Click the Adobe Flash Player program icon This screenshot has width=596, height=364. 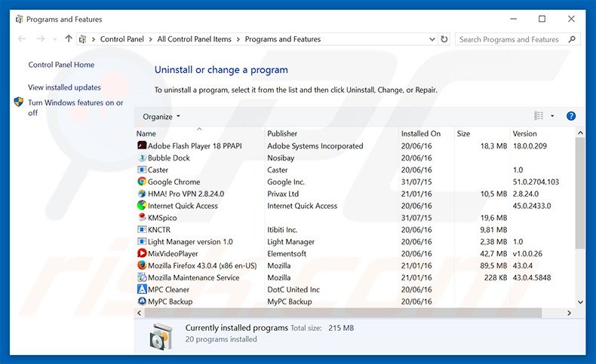pos(142,145)
